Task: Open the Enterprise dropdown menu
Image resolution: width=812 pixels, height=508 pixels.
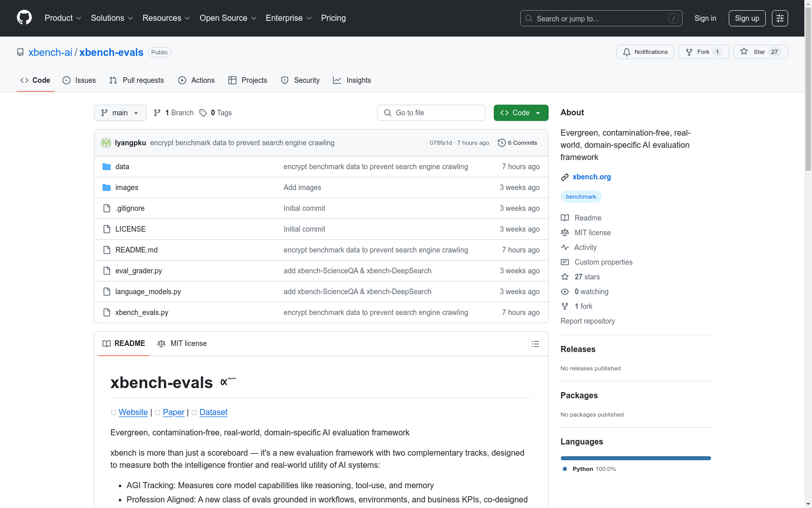Action: coord(289,18)
